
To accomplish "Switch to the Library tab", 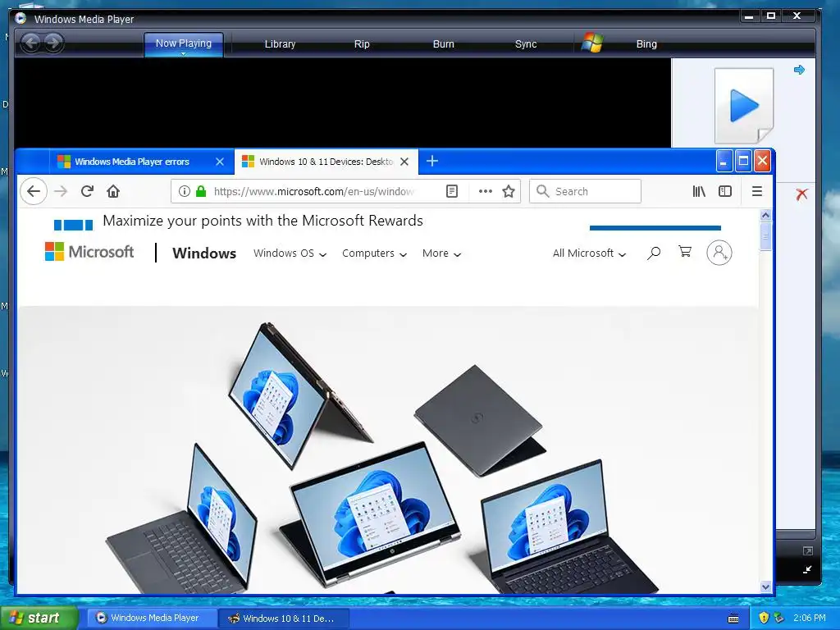I will click(x=280, y=44).
